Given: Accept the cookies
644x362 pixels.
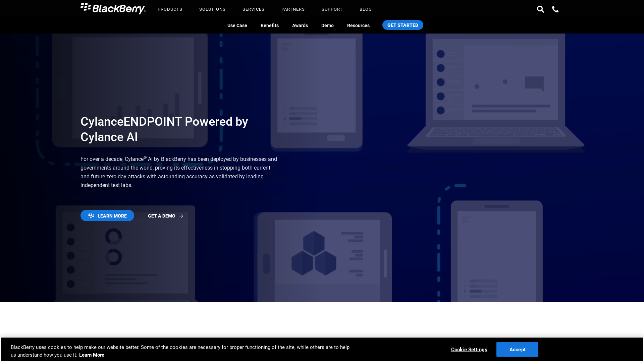Looking at the screenshot, I should pyautogui.click(x=517, y=349).
